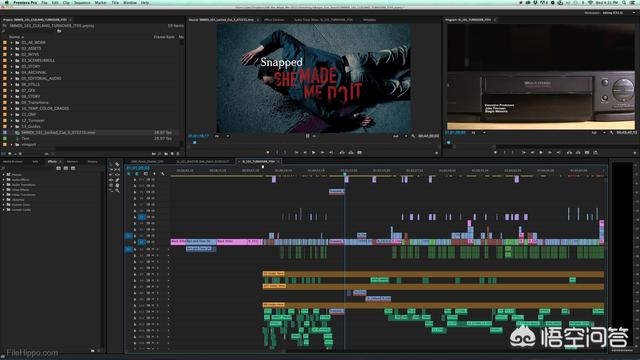This screenshot has width=640, height=360.
Task: Open the Marker menu
Action: pyautogui.click(x=100, y=2)
